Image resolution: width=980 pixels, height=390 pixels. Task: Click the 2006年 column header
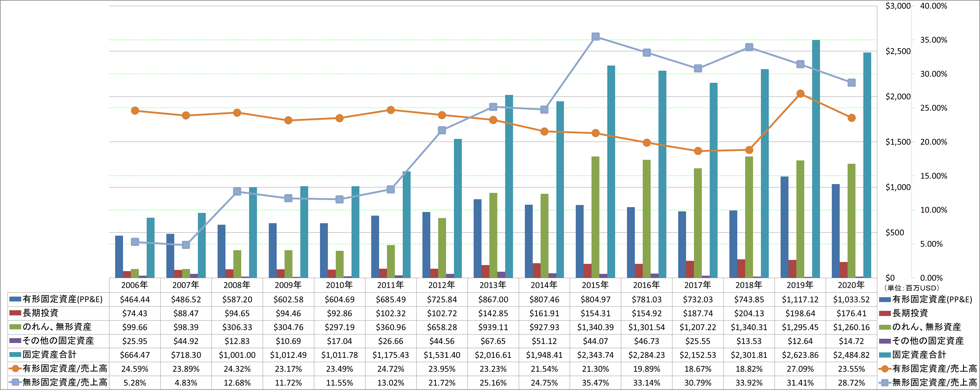135,285
